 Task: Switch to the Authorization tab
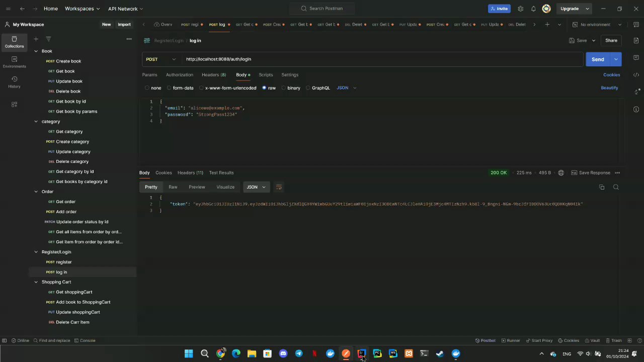(x=180, y=75)
